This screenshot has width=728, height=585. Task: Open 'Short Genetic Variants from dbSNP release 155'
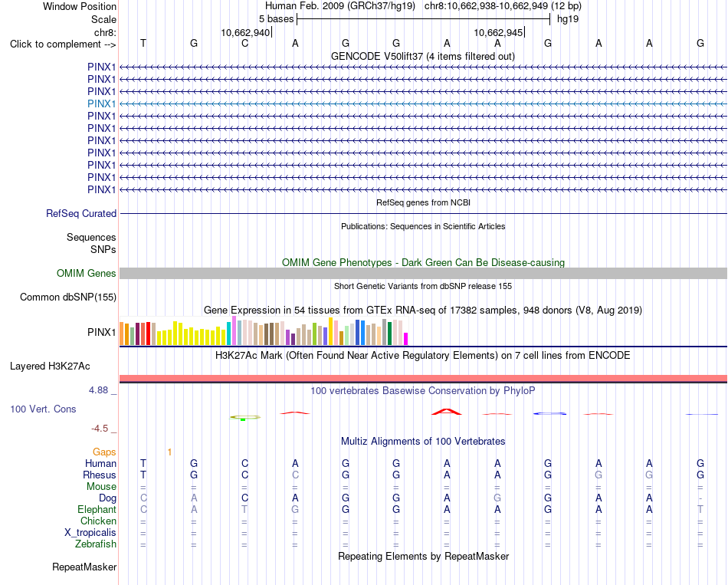click(x=423, y=286)
